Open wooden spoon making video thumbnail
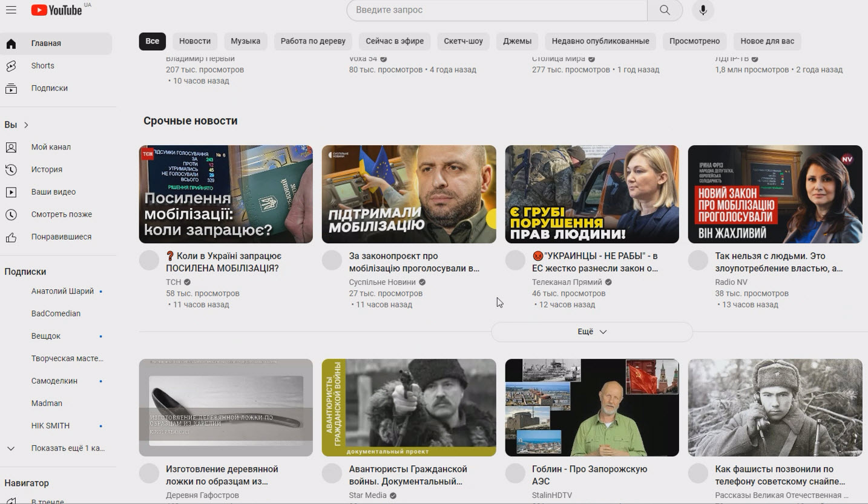868x504 pixels. 226,408
